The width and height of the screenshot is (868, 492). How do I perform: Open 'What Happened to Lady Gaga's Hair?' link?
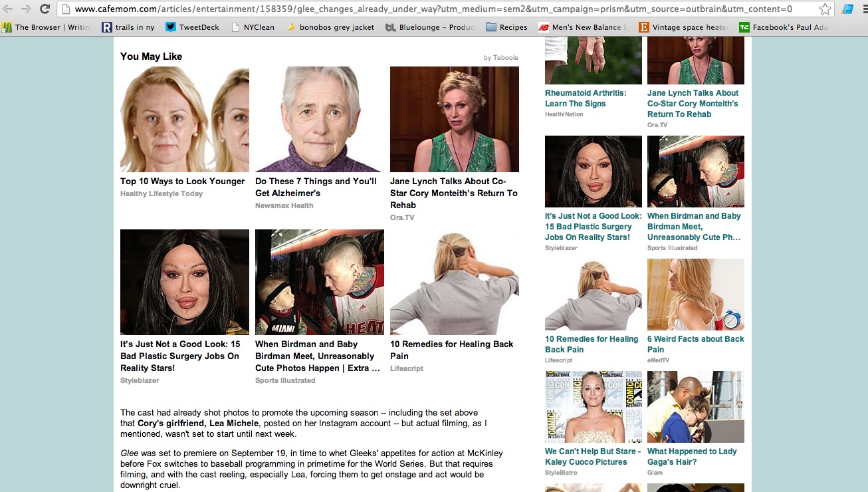(692, 457)
